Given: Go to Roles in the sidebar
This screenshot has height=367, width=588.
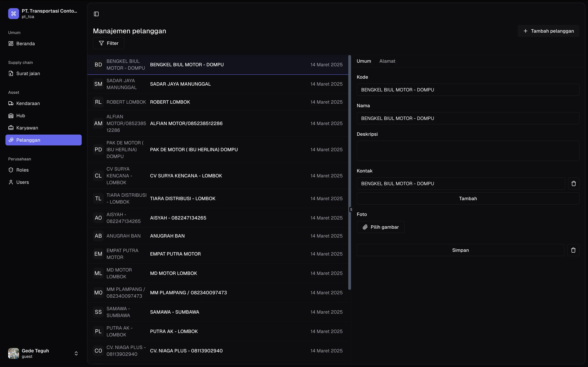Looking at the screenshot, I should pyautogui.click(x=22, y=170).
